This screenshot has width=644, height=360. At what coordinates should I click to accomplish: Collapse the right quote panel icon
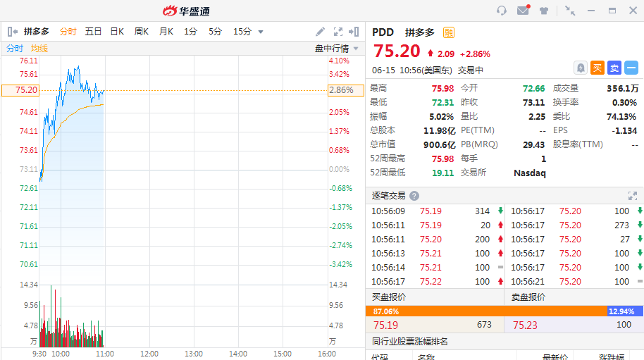(x=354, y=32)
